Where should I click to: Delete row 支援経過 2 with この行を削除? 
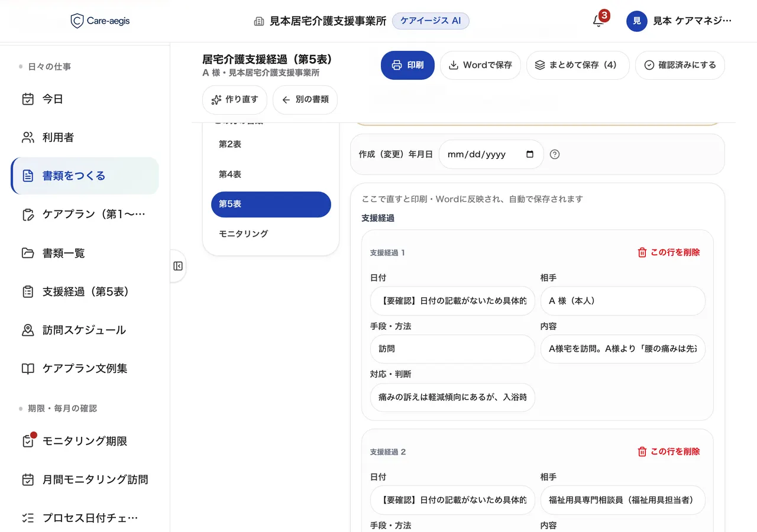click(x=668, y=452)
